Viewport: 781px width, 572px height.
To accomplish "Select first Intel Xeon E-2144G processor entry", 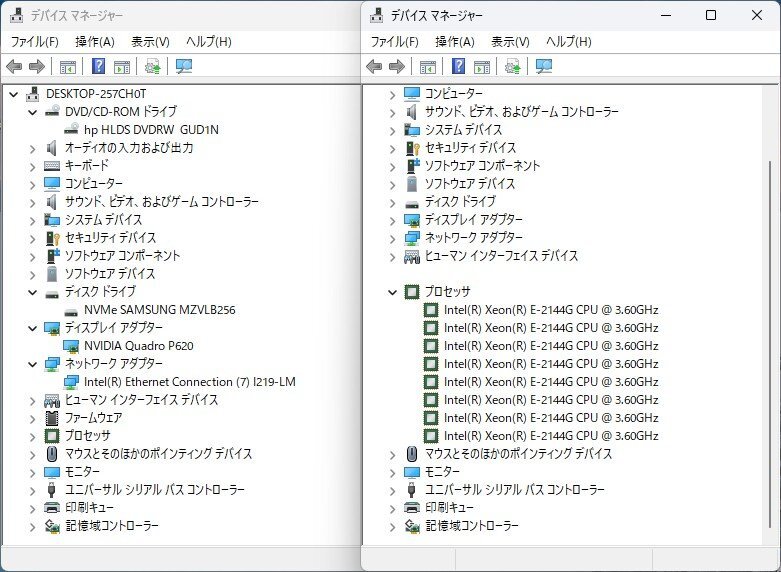I will (x=551, y=310).
